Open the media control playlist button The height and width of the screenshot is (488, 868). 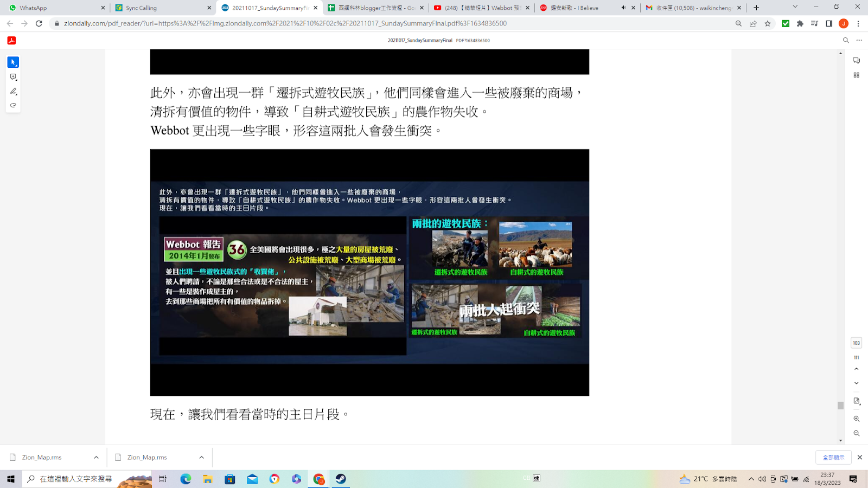[814, 23]
